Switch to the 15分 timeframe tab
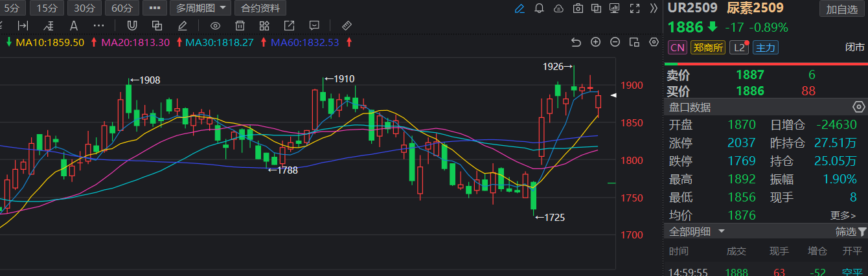This screenshot has height=276, width=868. point(47,8)
